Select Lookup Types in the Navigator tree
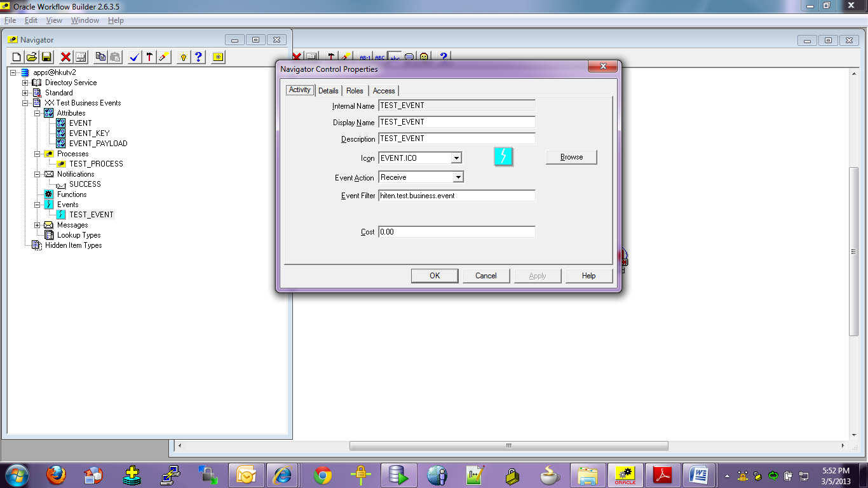This screenshot has height=488, width=868. [x=79, y=235]
